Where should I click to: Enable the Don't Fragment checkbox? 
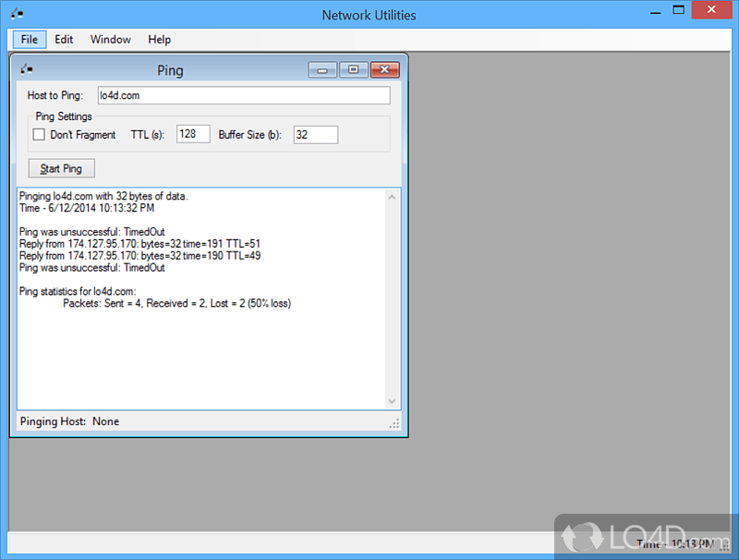[39, 135]
